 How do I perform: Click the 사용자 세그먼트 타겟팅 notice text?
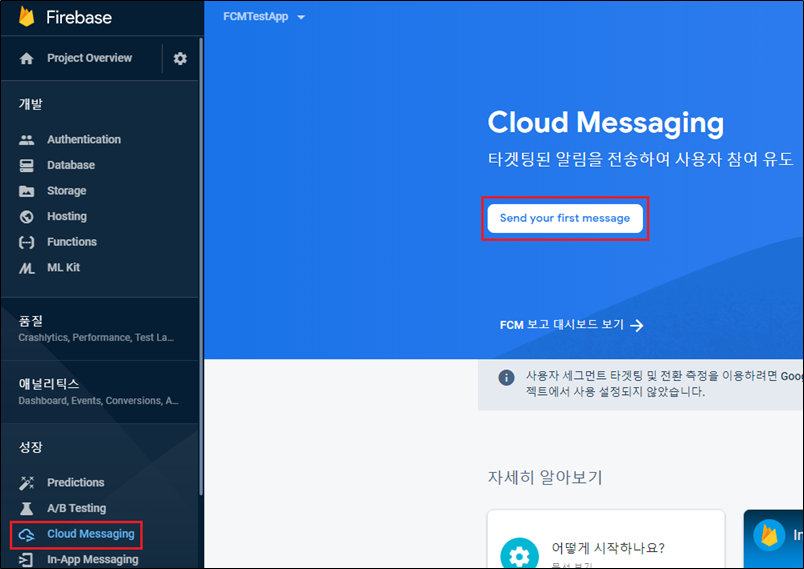[x=665, y=384]
